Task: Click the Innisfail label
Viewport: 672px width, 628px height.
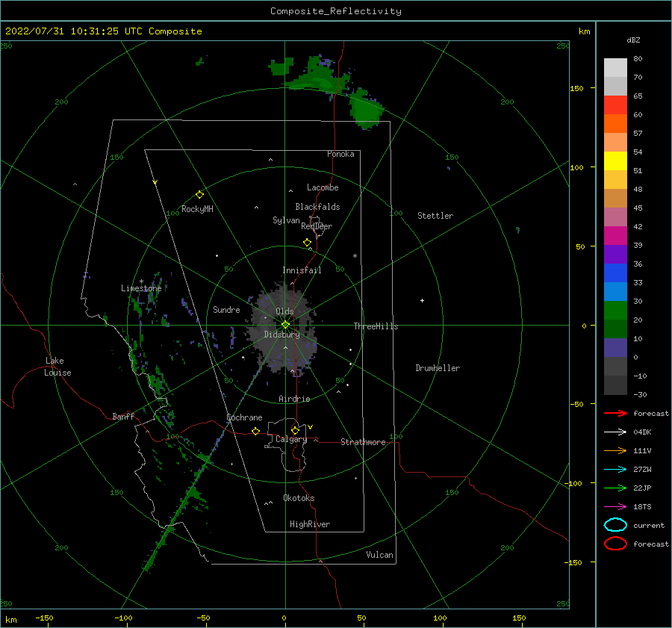Action: pyautogui.click(x=302, y=270)
